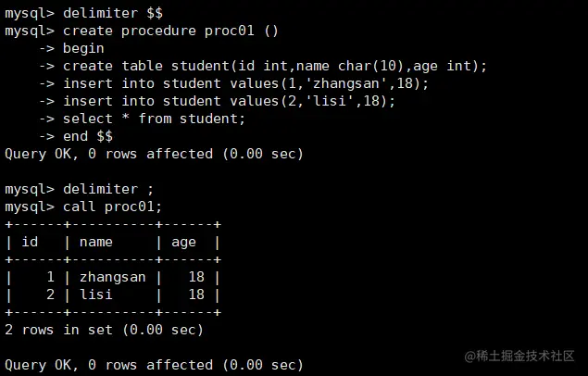588x376 pixels.
Task: Select the "zhangsan" cell in result table
Action: (112, 277)
